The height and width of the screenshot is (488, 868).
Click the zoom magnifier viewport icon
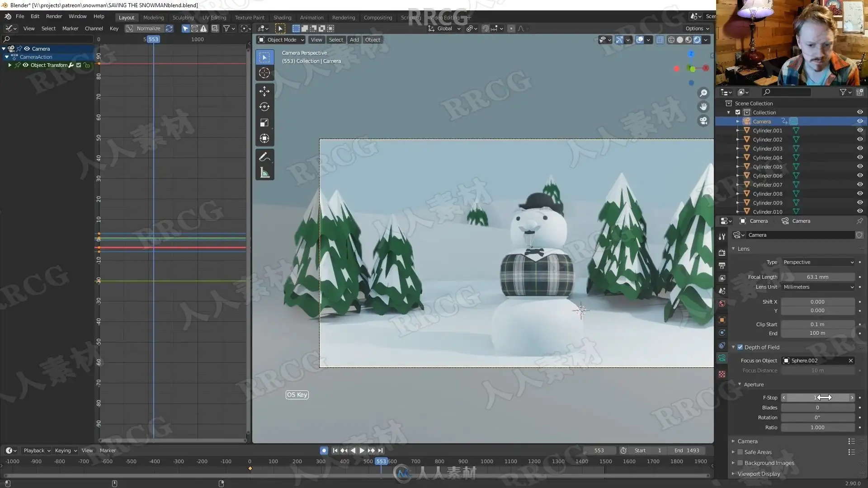[703, 93]
